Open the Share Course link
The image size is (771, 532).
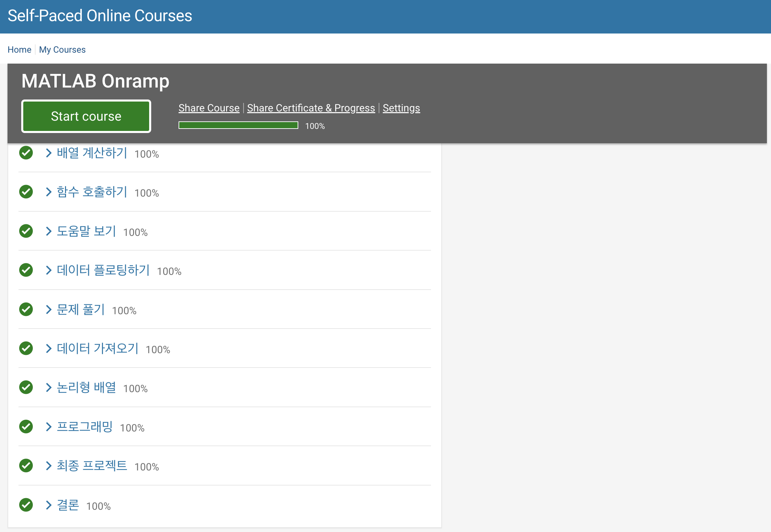pos(209,108)
